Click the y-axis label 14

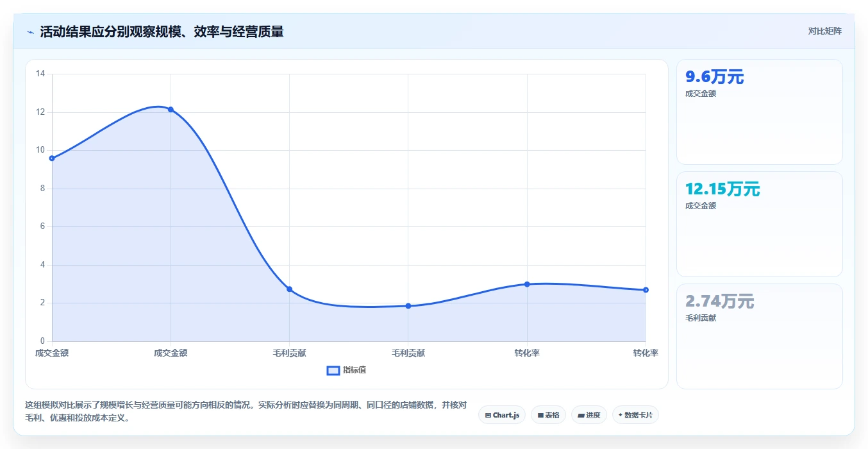click(x=40, y=74)
